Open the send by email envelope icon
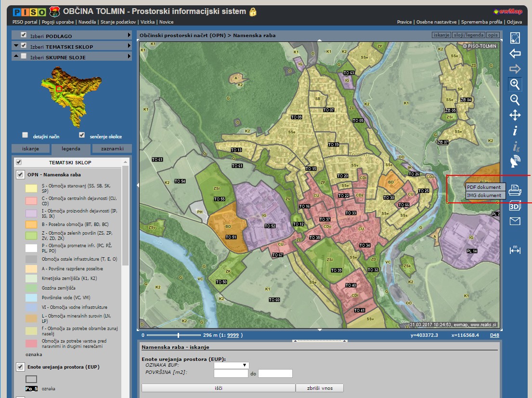Image resolution: width=532 pixels, height=398 pixels. pyautogui.click(x=515, y=221)
